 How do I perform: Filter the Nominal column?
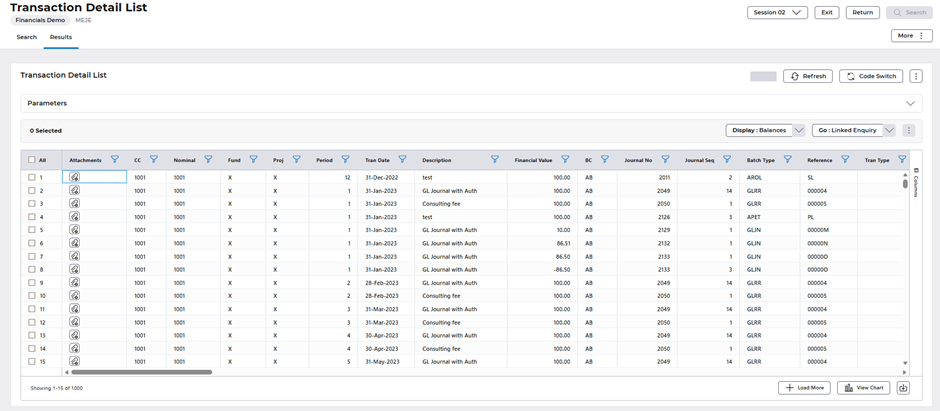point(208,159)
